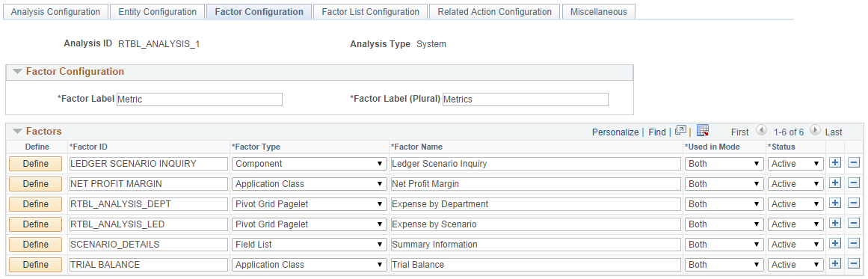Go to the Miscellaneous tab

coord(598,12)
